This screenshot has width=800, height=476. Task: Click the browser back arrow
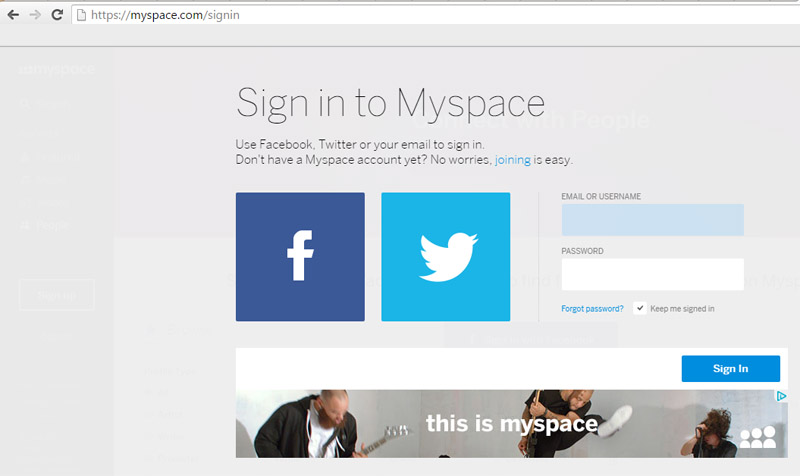pyautogui.click(x=13, y=15)
